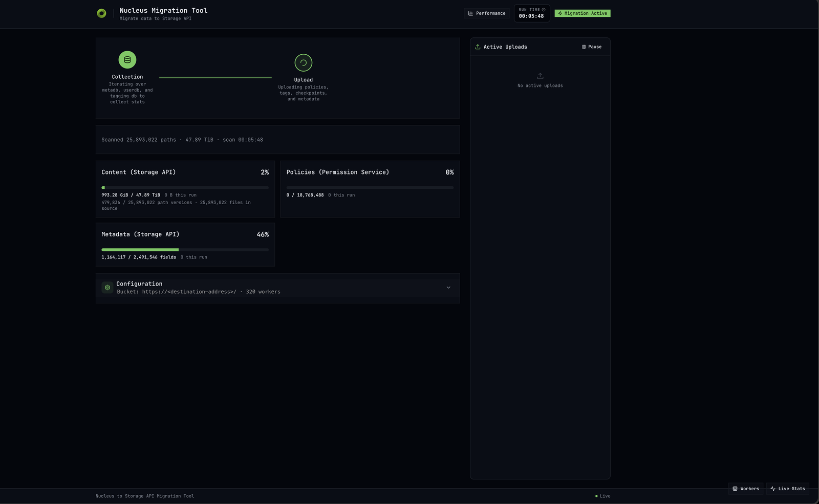The width and height of the screenshot is (819, 504).
Task: Click the Configuration gear icon
Action: [x=107, y=288]
